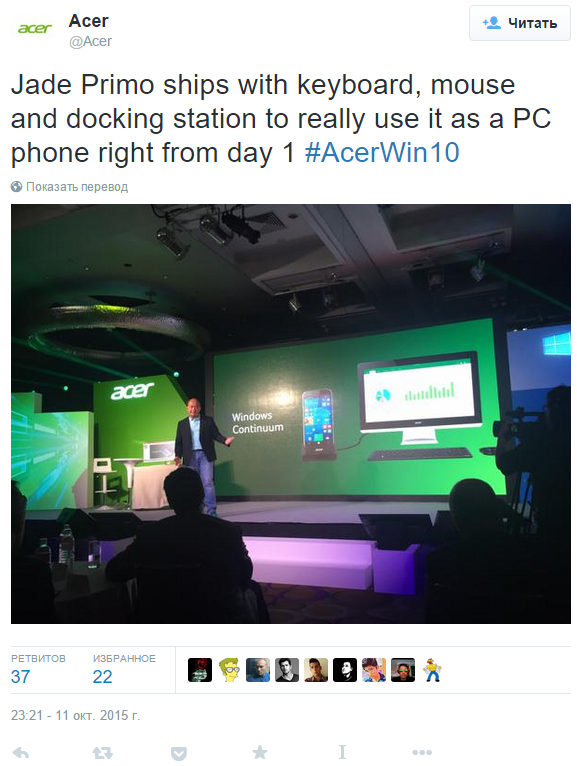The width and height of the screenshot is (577, 766).
Task: Click globe icon beside Показать перевод
Action: point(17,187)
